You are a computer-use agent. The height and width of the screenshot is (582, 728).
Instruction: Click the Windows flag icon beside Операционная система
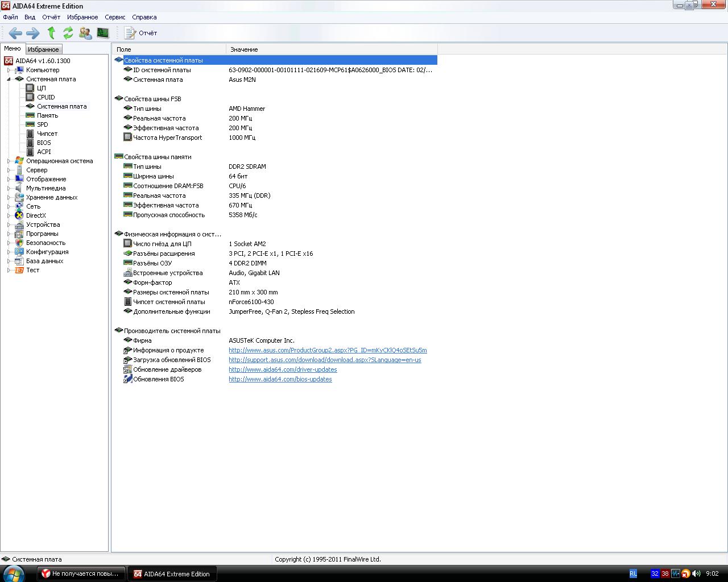pyautogui.click(x=19, y=161)
